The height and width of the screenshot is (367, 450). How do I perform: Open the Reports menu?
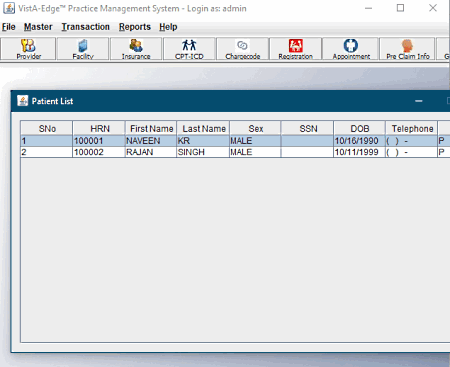click(135, 27)
